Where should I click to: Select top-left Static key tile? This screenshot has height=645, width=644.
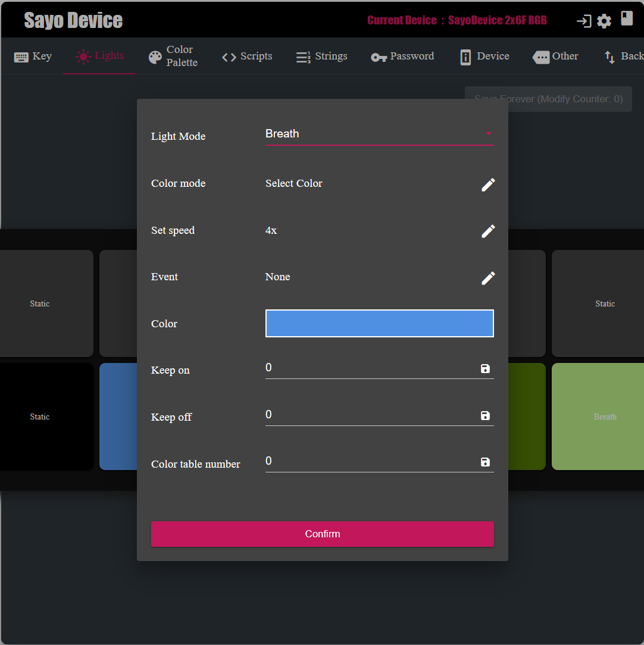coord(46,303)
